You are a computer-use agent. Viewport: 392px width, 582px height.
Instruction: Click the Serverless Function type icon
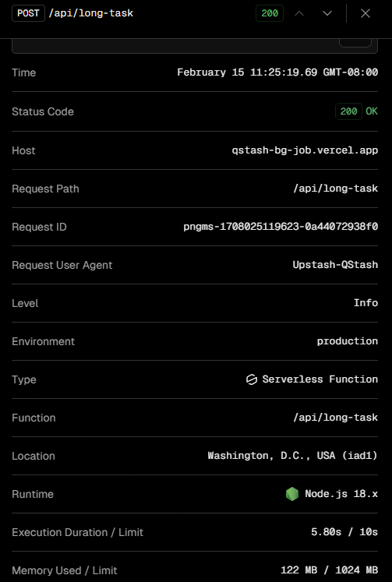point(252,379)
